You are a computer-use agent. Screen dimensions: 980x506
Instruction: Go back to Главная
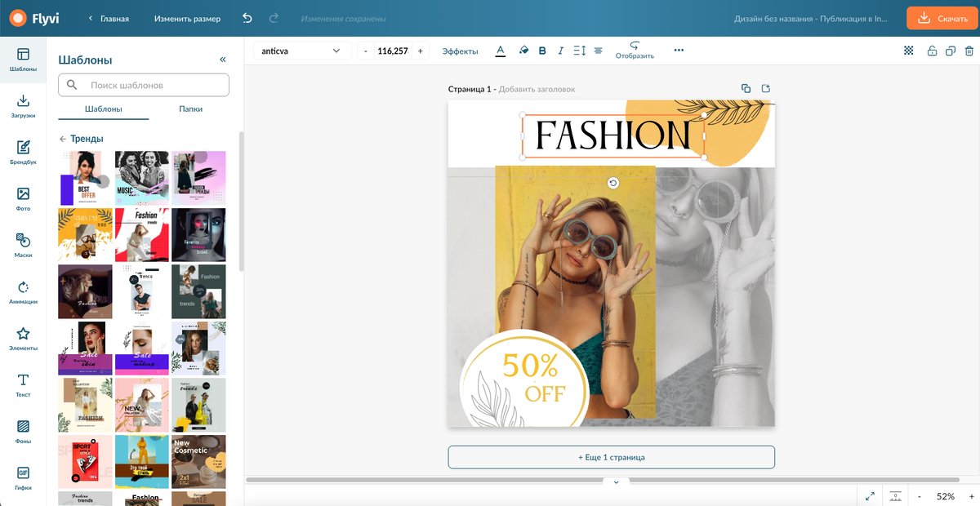coord(109,18)
